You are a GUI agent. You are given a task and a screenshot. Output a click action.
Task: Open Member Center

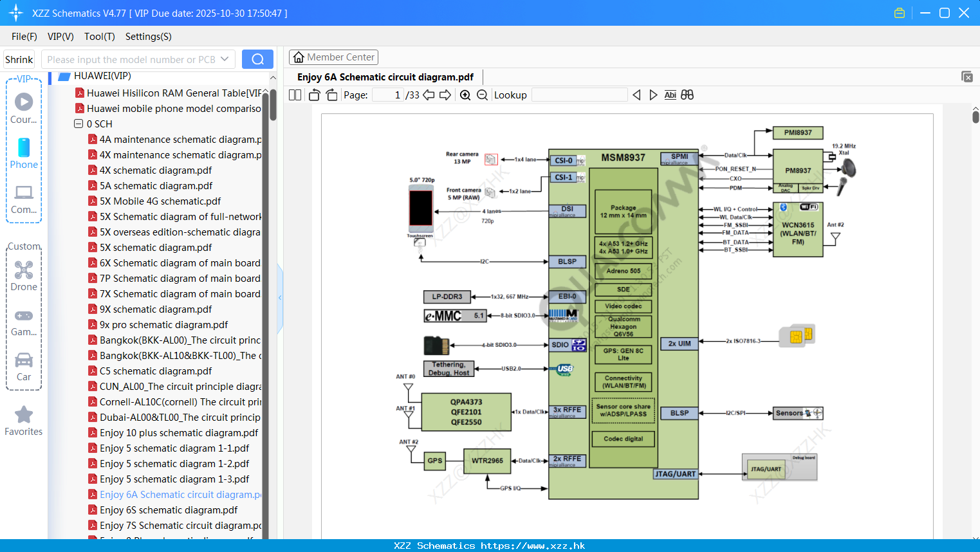pyautogui.click(x=333, y=57)
